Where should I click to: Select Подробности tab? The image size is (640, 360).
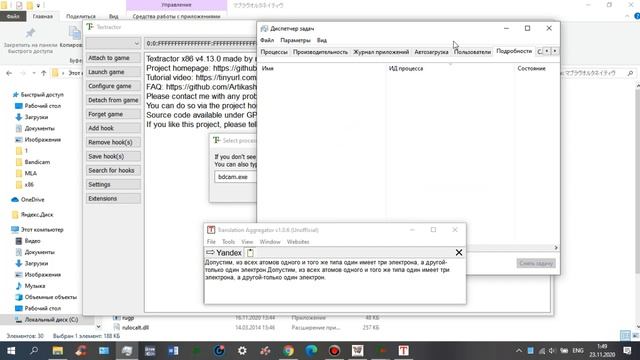[x=514, y=51]
